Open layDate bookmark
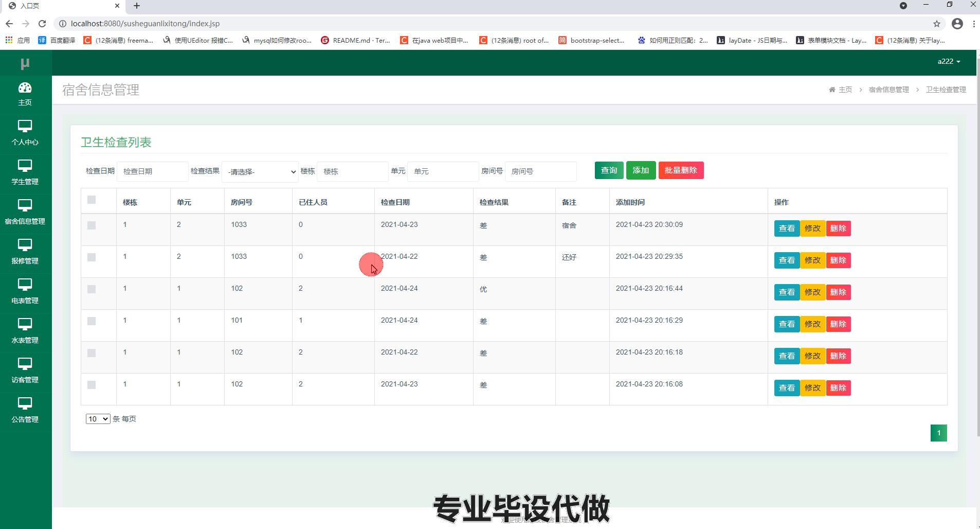Image resolution: width=980 pixels, height=529 pixels. (752, 40)
